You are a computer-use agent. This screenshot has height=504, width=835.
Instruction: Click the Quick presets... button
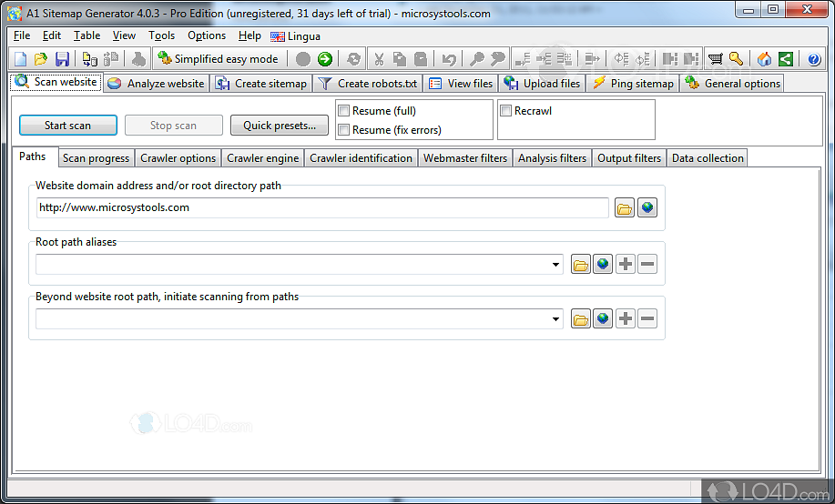pyautogui.click(x=279, y=126)
